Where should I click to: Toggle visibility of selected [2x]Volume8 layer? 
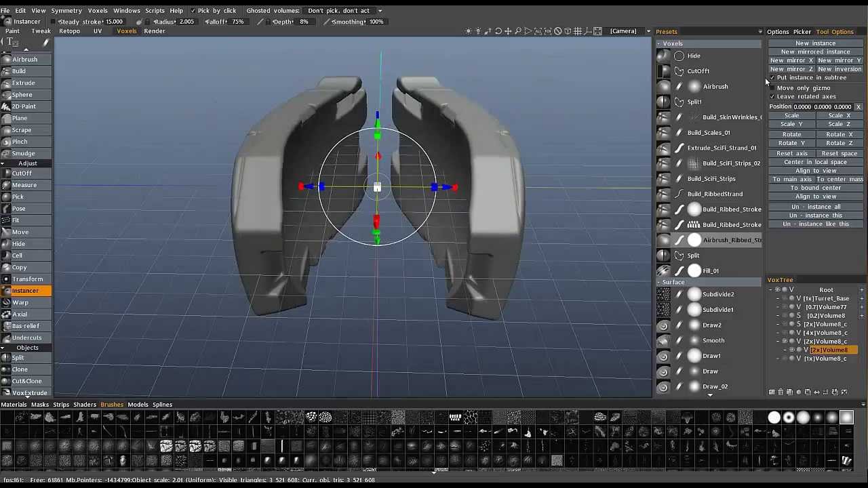tap(791, 350)
